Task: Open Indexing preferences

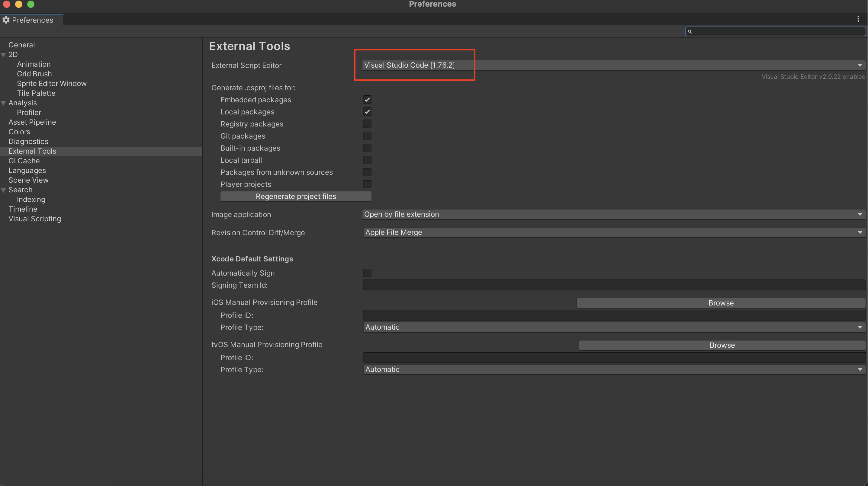Action: [x=31, y=200]
